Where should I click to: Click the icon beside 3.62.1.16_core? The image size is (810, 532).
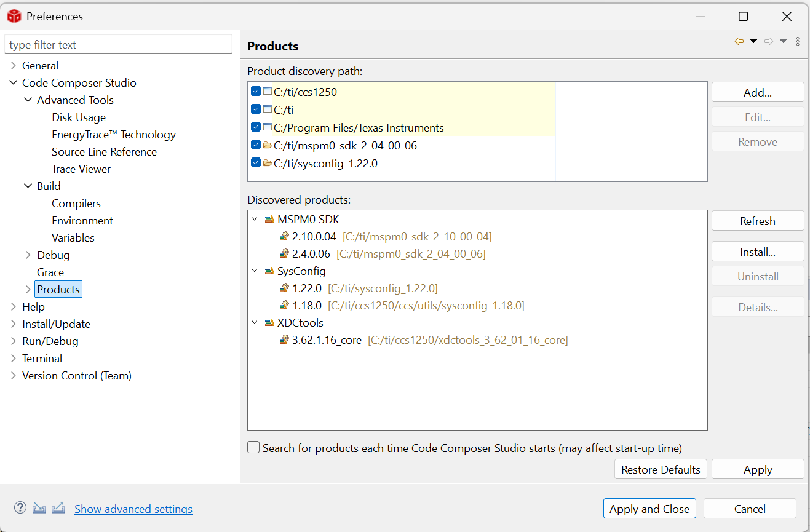pyautogui.click(x=284, y=340)
